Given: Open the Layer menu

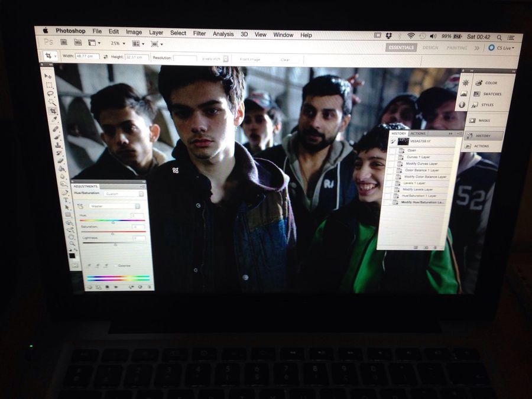Looking at the screenshot, I should pos(156,33).
